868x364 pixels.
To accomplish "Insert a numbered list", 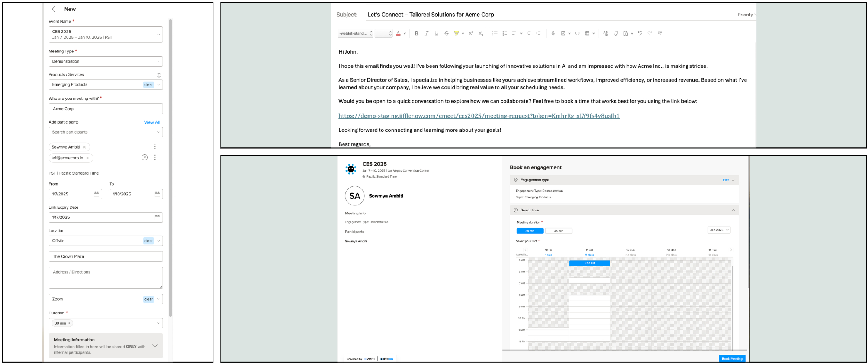I will (x=505, y=33).
